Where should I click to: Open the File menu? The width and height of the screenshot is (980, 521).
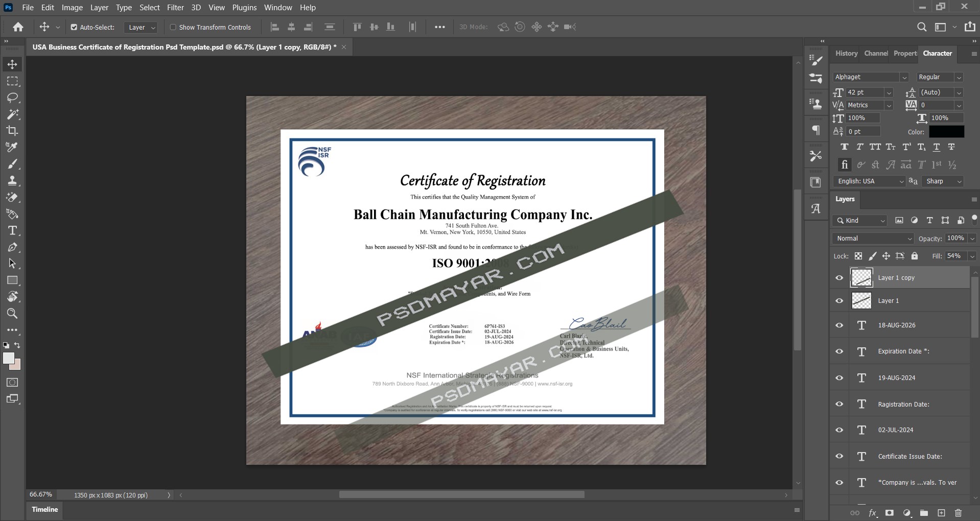28,8
